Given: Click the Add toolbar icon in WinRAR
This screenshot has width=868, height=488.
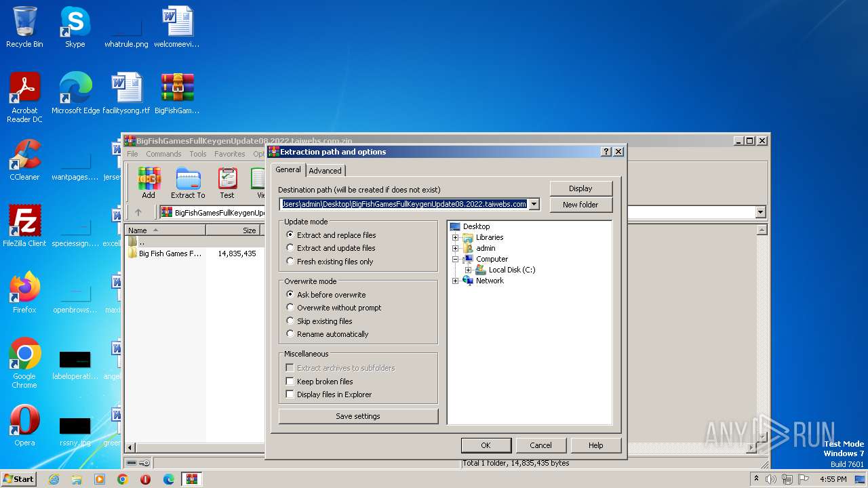Looking at the screenshot, I should tap(149, 183).
